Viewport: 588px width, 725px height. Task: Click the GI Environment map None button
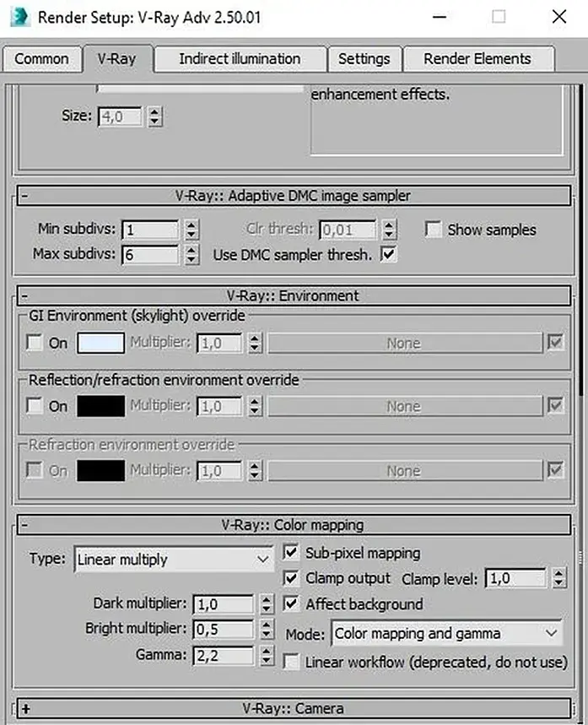coord(404,343)
